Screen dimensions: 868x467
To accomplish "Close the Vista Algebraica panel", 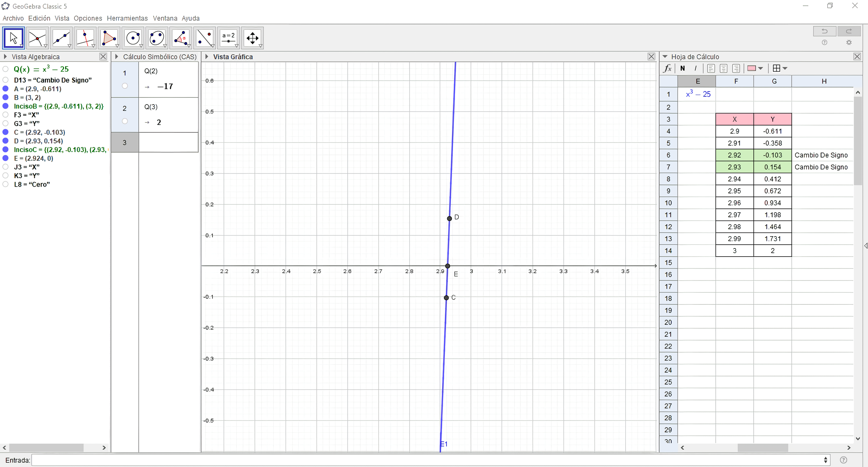I will [103, 57].
